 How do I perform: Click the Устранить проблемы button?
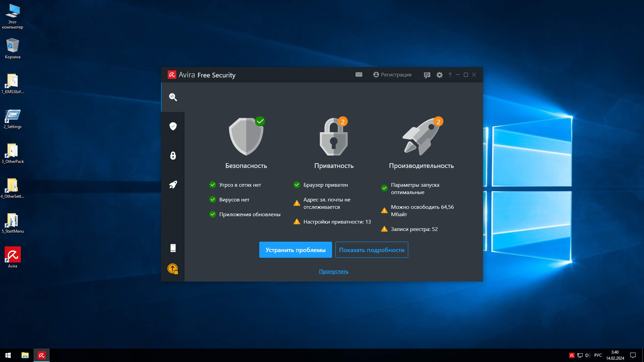coord(296,250)
